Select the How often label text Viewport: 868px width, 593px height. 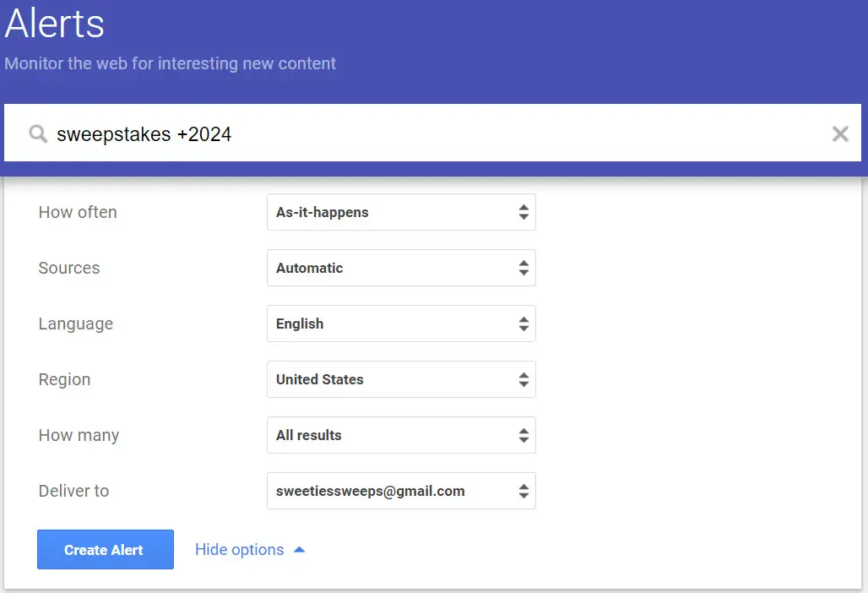coord(77,212)
